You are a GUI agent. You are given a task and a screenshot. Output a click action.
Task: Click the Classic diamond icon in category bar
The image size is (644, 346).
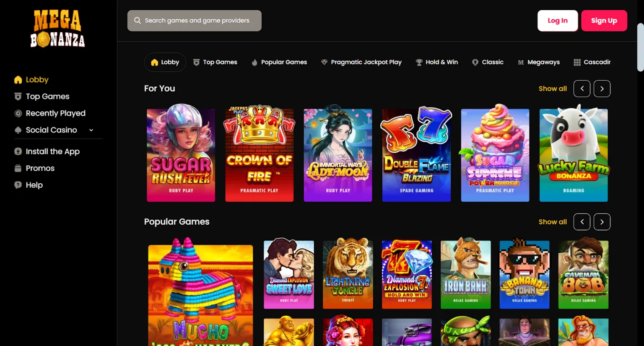click(x=475, y=62)
